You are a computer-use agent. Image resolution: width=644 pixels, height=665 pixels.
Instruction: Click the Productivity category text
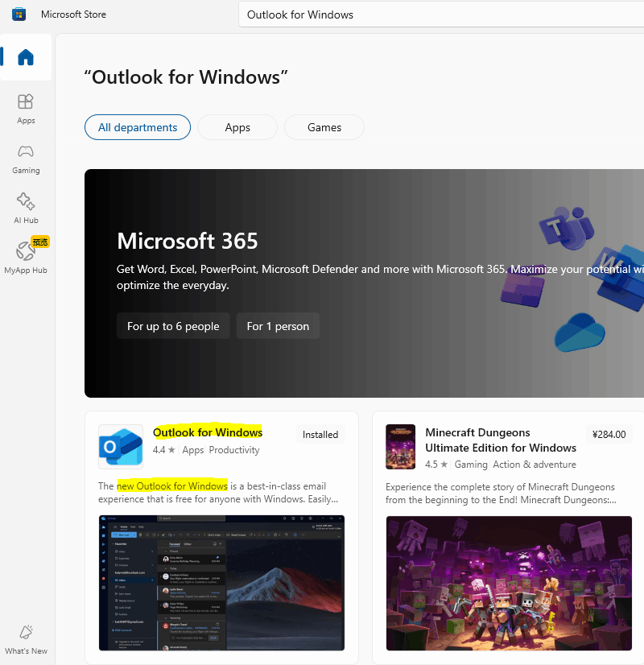[x=234, y=450]
